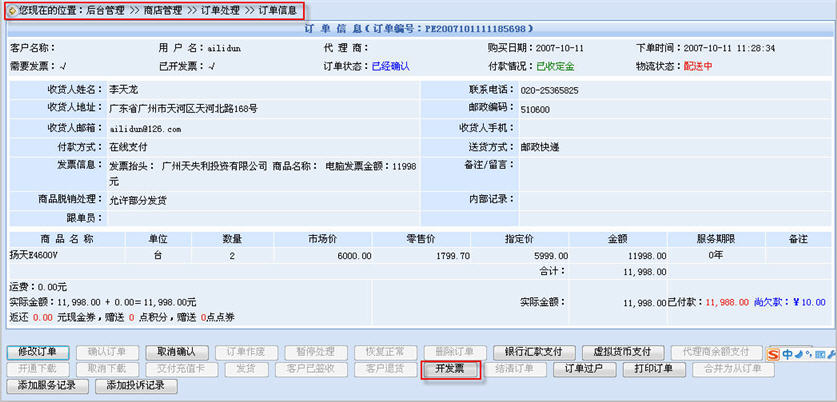Click the 已经确认 order status link

click(x=391, y=67)
